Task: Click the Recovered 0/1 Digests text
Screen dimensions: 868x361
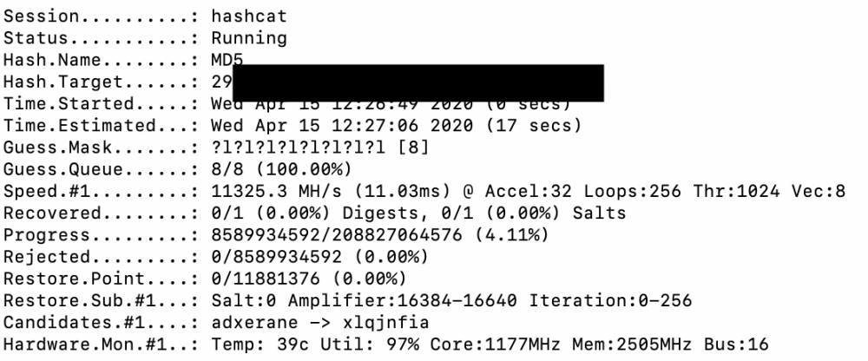Action: coord(314,213)
